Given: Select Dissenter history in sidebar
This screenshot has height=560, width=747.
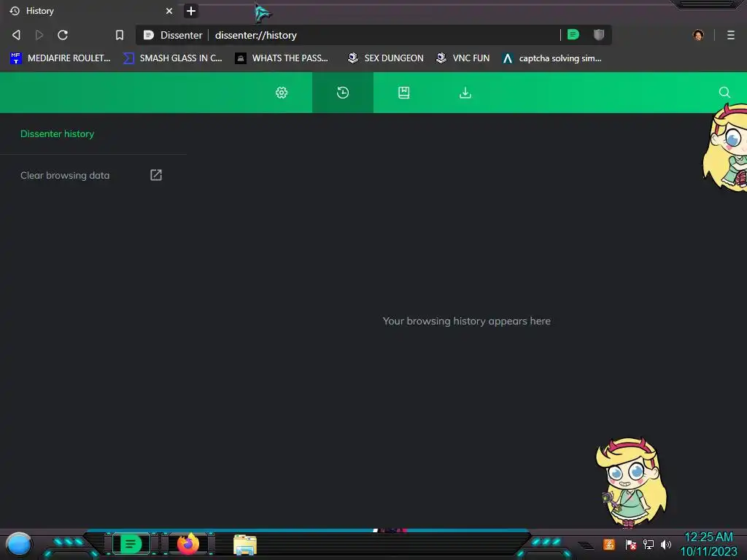Looking at the screenshot, I should [x=57, y=134].
